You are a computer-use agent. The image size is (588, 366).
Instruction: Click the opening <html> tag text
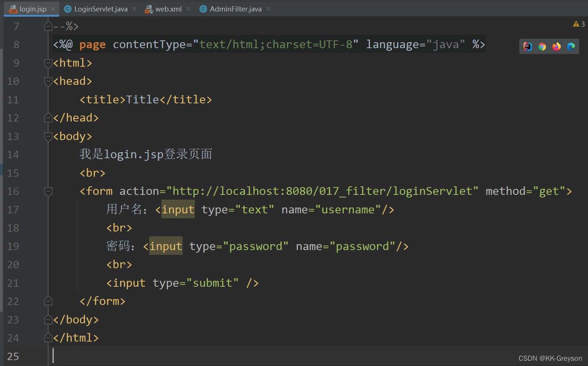pyautogui.click(x=73, y=63)
